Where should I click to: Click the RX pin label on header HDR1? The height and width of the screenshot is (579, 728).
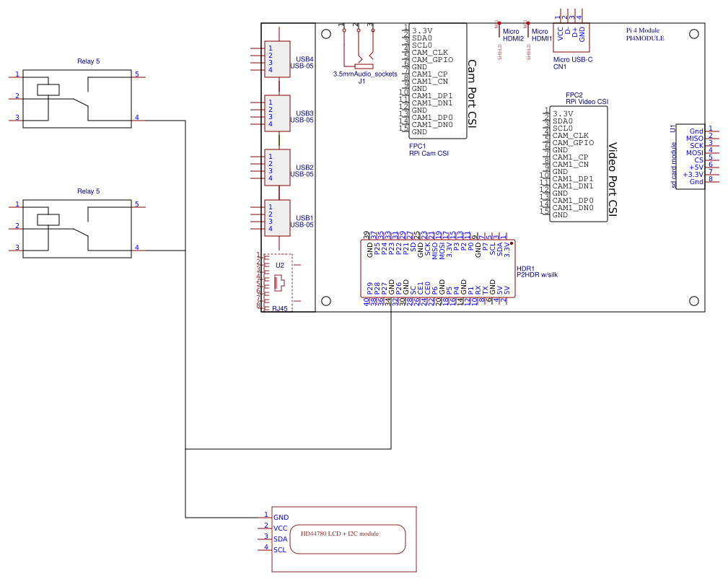478,290
